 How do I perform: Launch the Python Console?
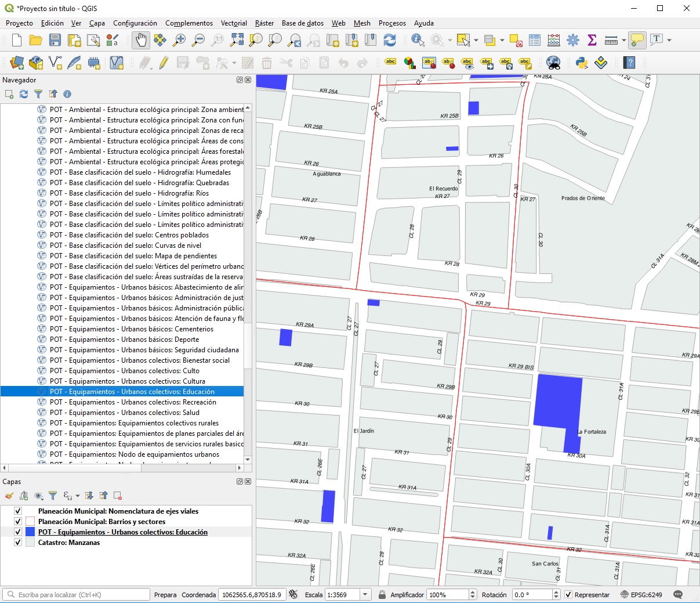[582, 62]
